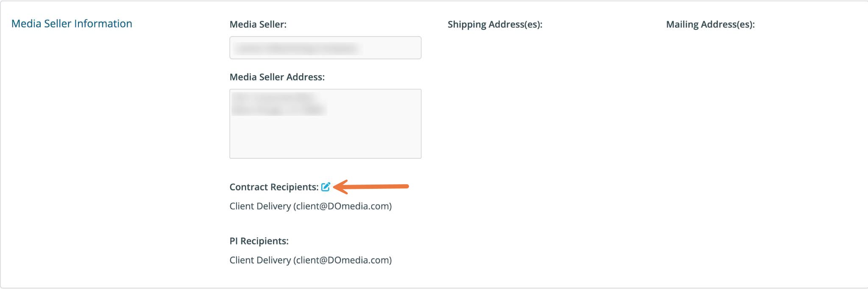
Task: Click the blurred seller name text
Action: pos(296,48)
